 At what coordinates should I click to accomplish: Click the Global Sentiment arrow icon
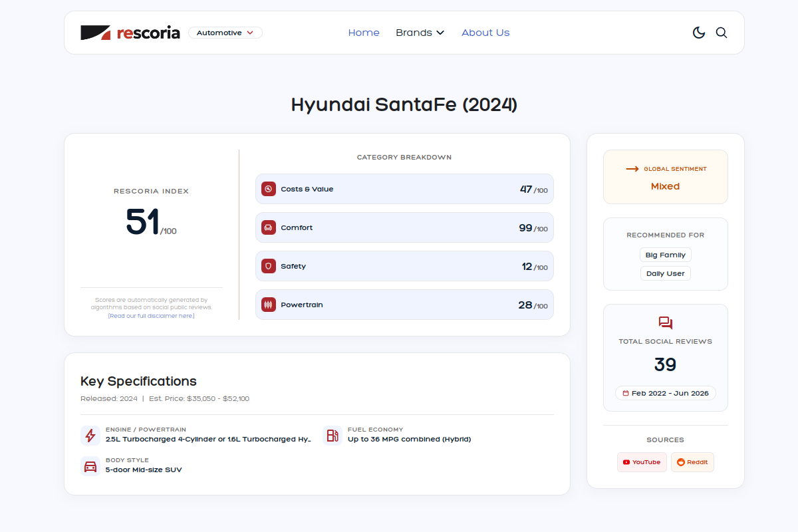[x=632, y=169]
